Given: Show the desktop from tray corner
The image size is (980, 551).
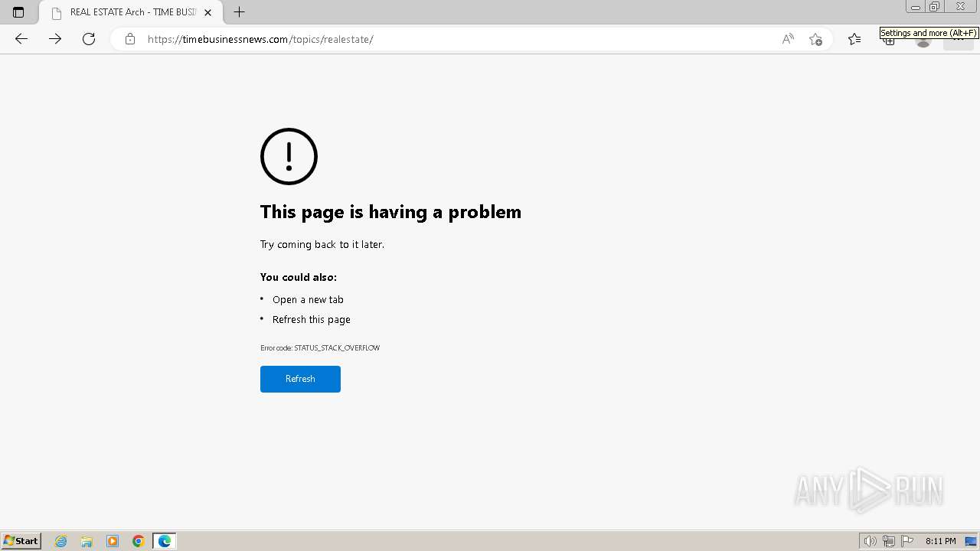Looking at the screenshot, I should [971, 541].
